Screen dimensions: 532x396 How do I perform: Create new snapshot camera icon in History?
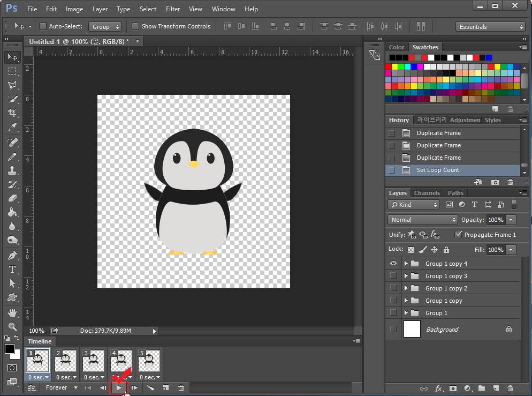click(x=495, y=182)
